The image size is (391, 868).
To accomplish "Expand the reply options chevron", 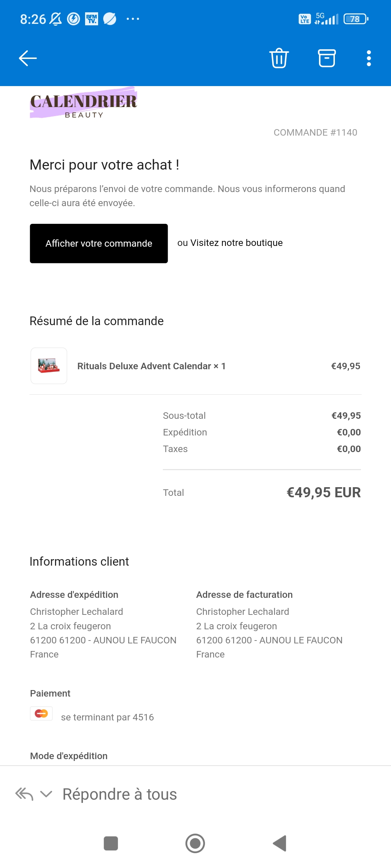I will [46, 794].
